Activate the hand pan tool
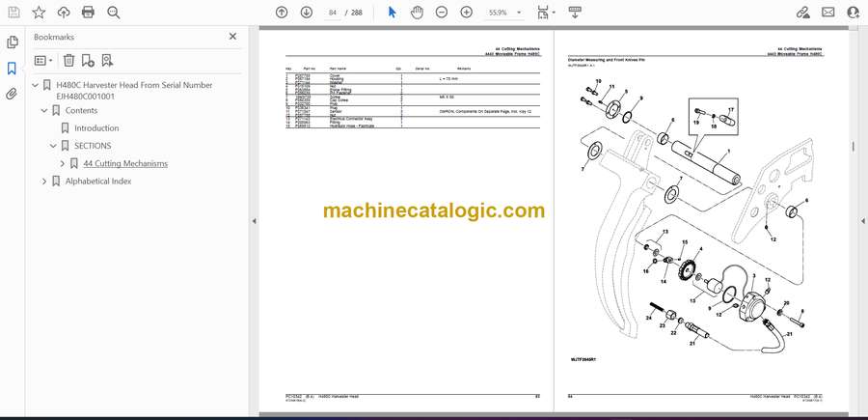 (x=417, y=13)
